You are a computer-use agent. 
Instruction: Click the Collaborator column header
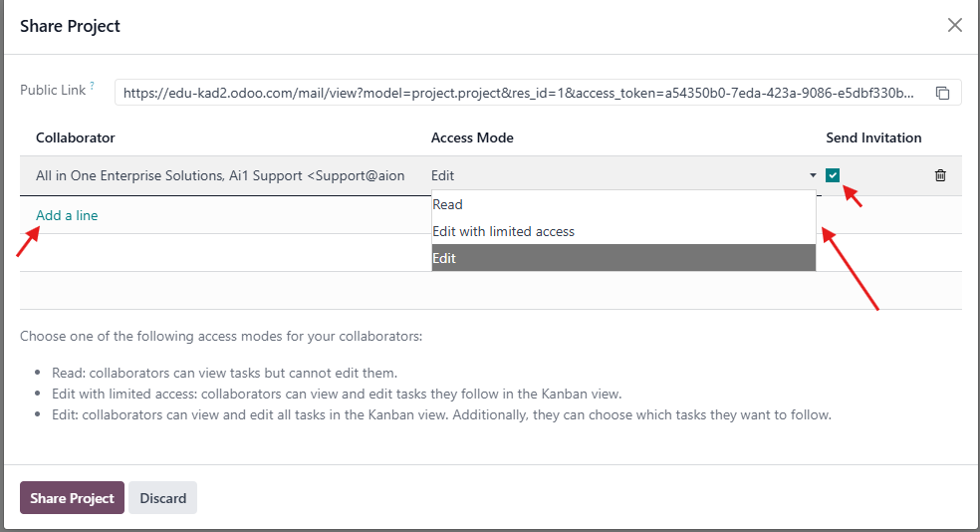point(76,137)
